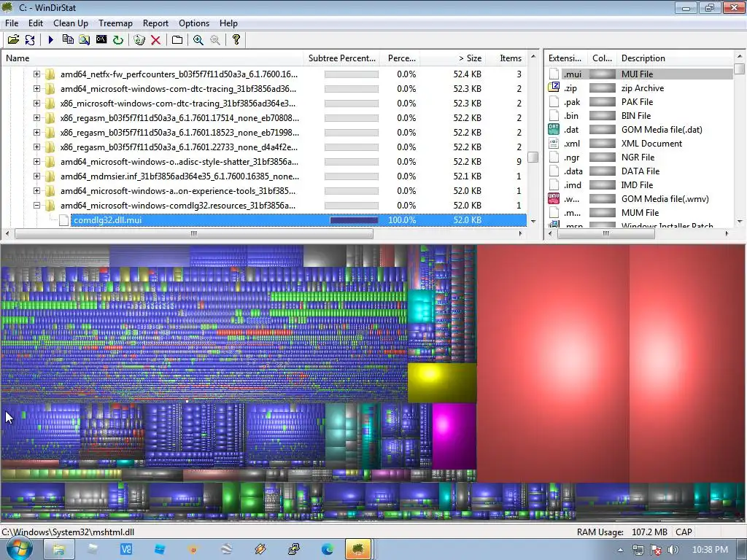Expand x86_regasm 6.1.7601.22733 folder

click(36, 147)
